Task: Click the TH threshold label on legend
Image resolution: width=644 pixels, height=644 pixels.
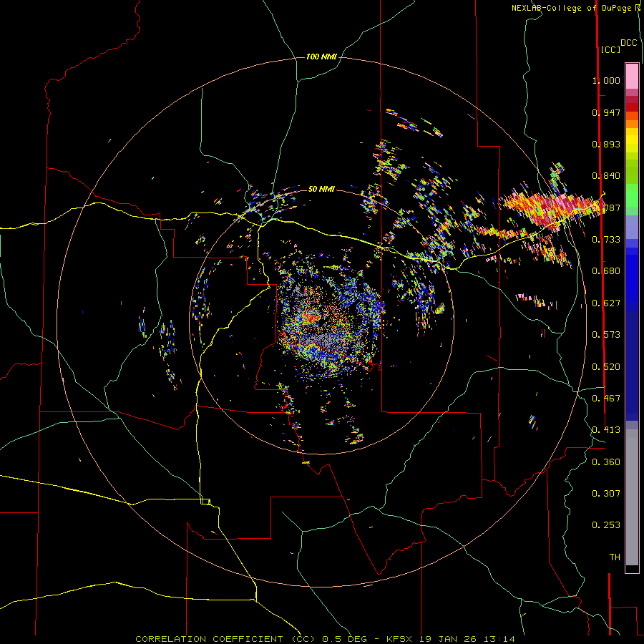Action: [x=615, y=557]
